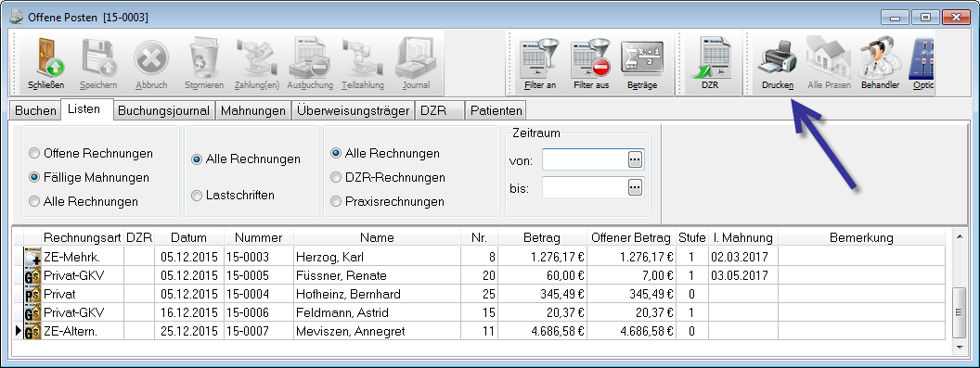Click the Drucken printer icon
This screenshot has width=980, height=368.
778,58
